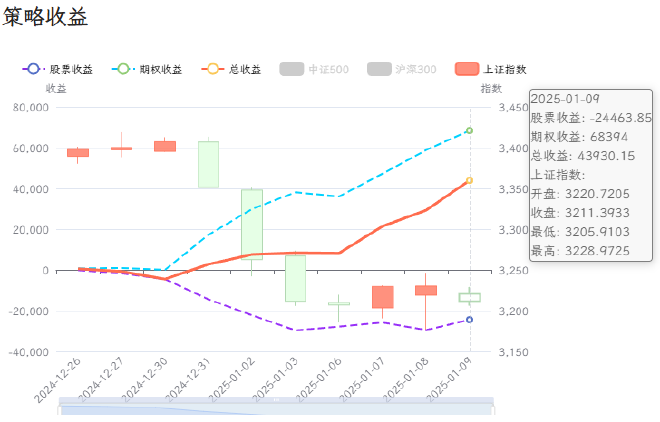Click the green 期权收益 marker on 2025-01-09
Screen dimensions: 660x422
[x=469, y=131]
